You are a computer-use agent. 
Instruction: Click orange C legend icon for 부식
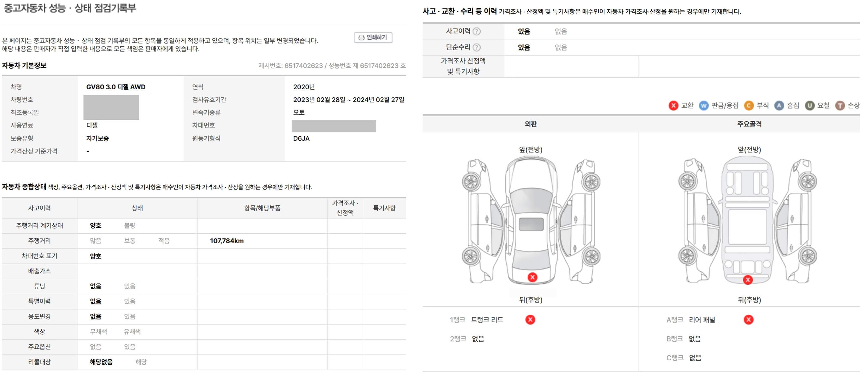(x=748, y=106)
